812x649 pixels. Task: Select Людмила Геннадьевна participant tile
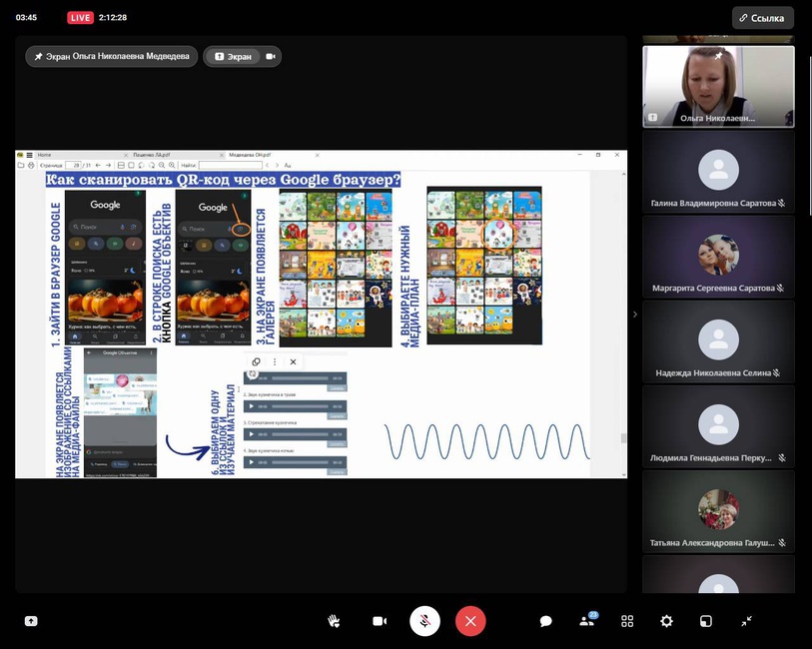[x=718, y=426]
